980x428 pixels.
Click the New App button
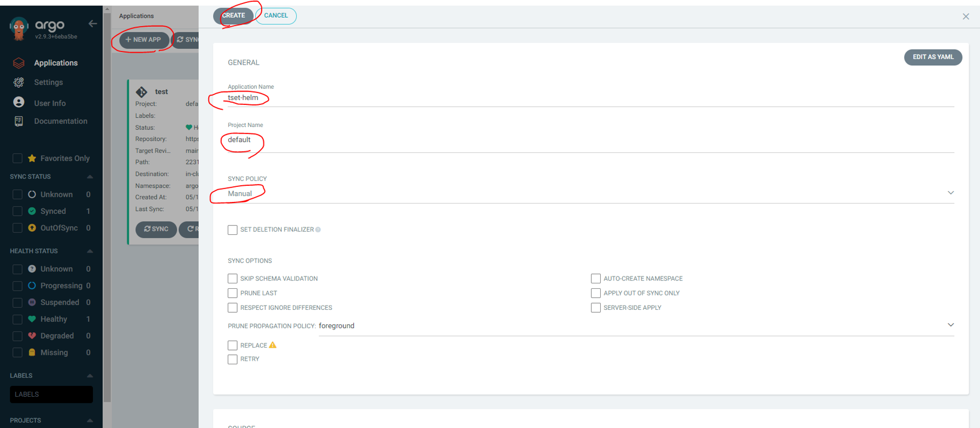[144, 40]
